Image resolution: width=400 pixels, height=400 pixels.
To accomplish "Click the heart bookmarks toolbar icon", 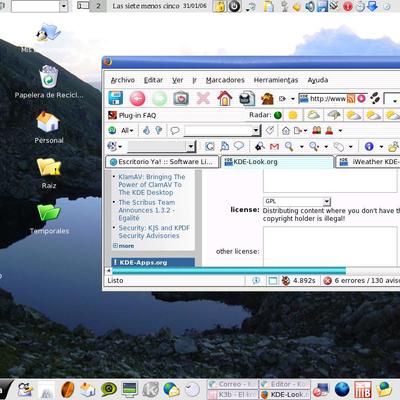I will click(181, 99).
